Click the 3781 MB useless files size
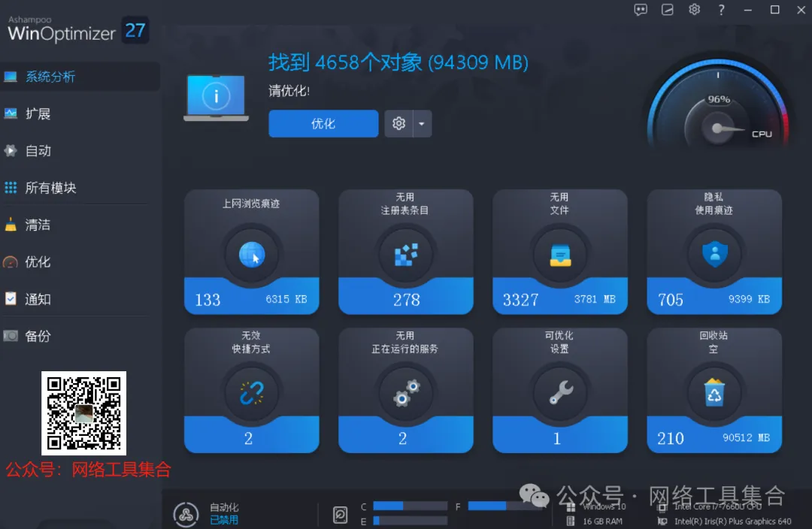 coord(595,299)
